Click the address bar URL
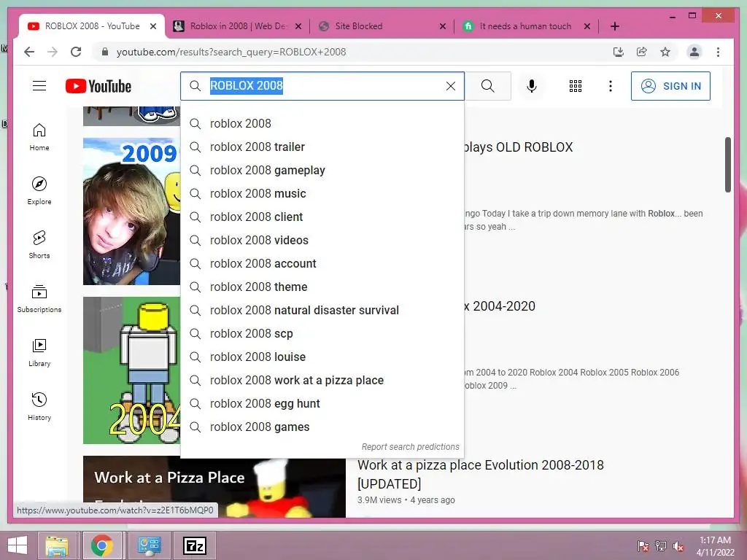The image size is (747, 560). pos(231,52)
